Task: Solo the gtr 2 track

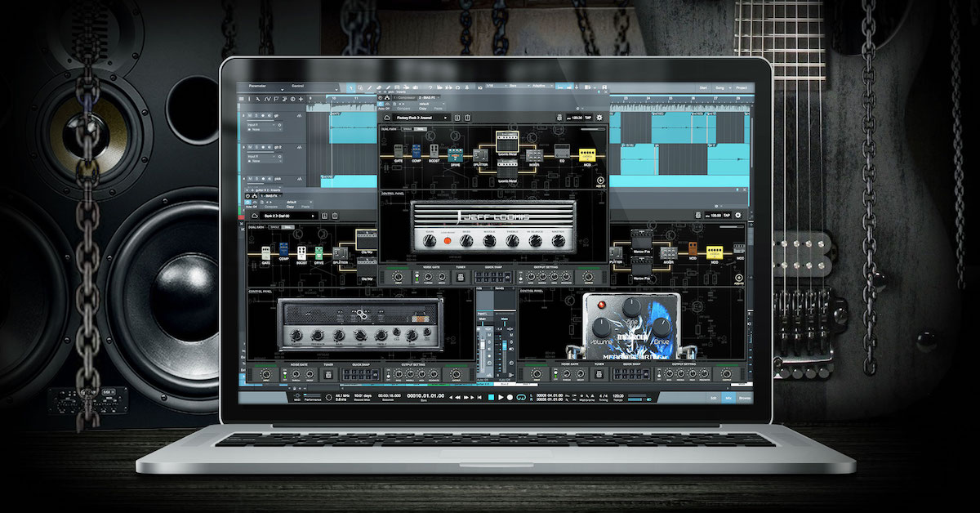Action: click(x=255, y=147)
